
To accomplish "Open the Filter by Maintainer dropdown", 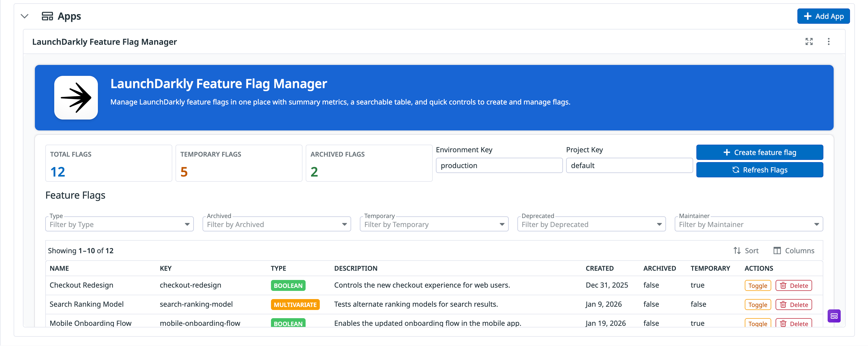I will tap(749, 224).
